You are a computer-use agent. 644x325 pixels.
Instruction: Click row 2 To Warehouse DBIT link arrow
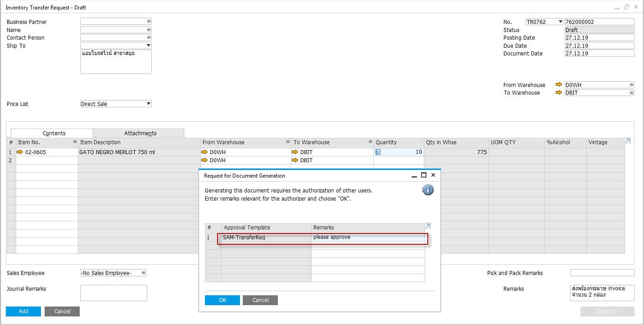[x=295, y=160]
